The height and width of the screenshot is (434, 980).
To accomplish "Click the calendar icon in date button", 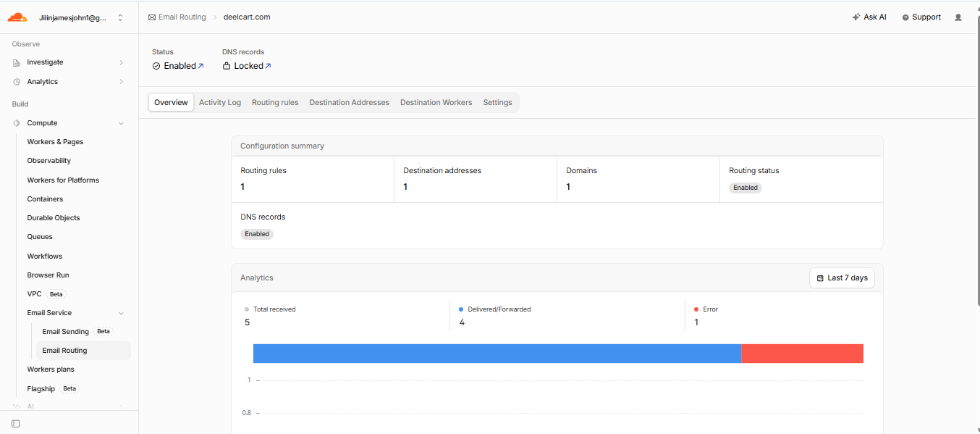I will click(x=820, y=278).
